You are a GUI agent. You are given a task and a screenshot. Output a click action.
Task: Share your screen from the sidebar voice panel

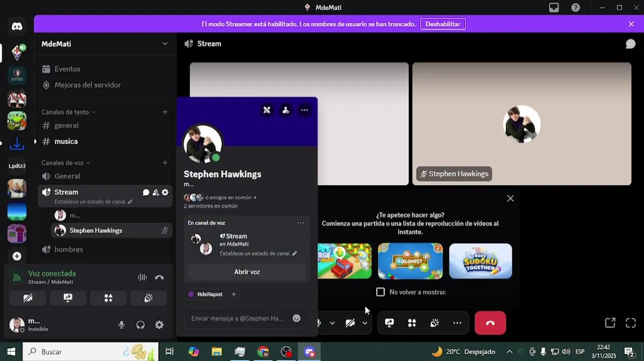pos(68,298)
